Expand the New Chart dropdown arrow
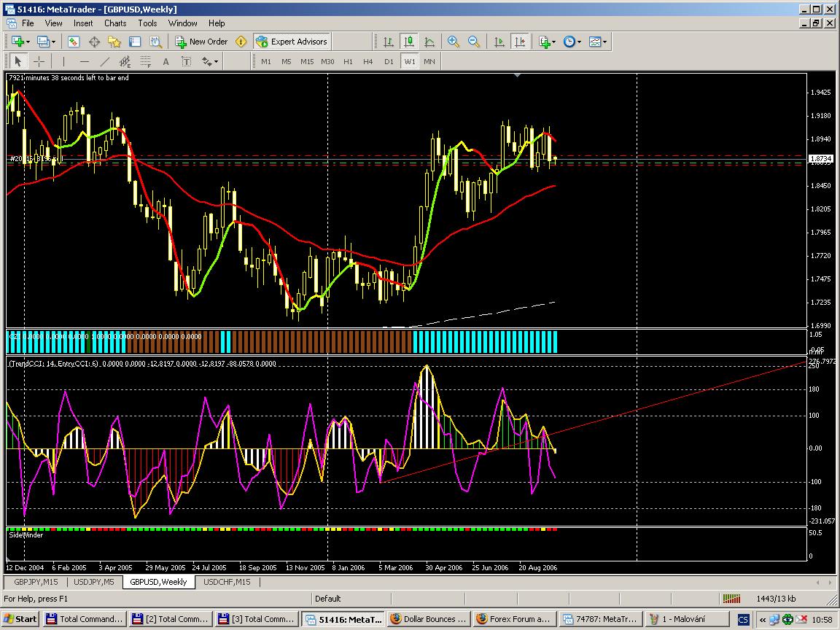 27,42
